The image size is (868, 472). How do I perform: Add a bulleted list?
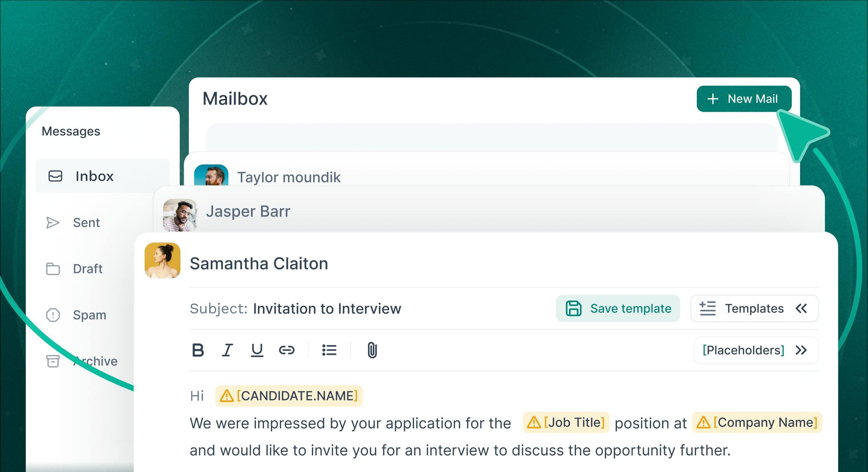329,350
